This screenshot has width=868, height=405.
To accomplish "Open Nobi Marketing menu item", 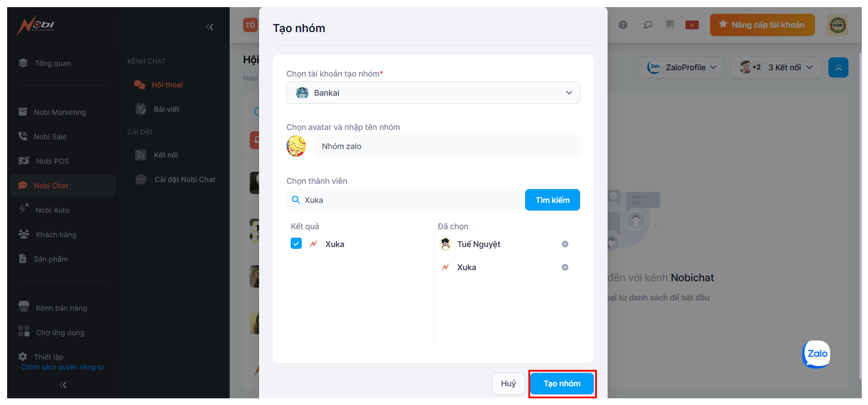I will pos(60,112).
